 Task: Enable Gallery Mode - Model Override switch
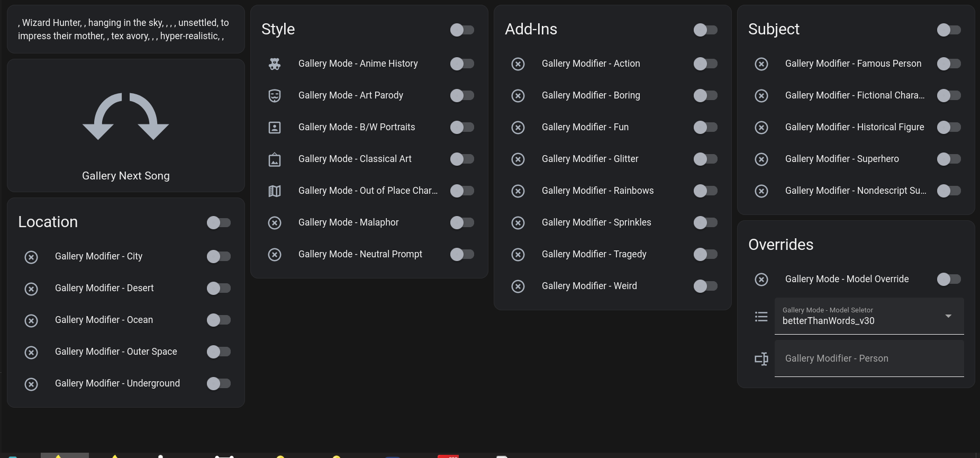[x=949, y=279]
